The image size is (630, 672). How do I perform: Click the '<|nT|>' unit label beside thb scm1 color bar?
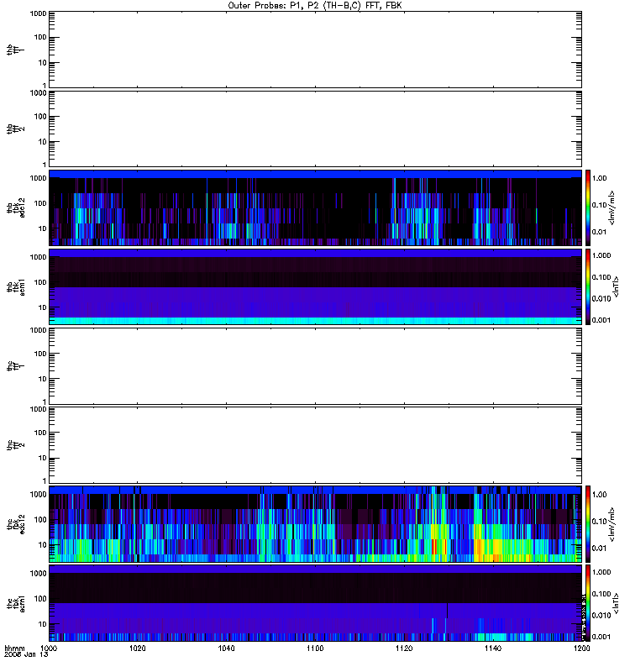click(x=616, y=287)
